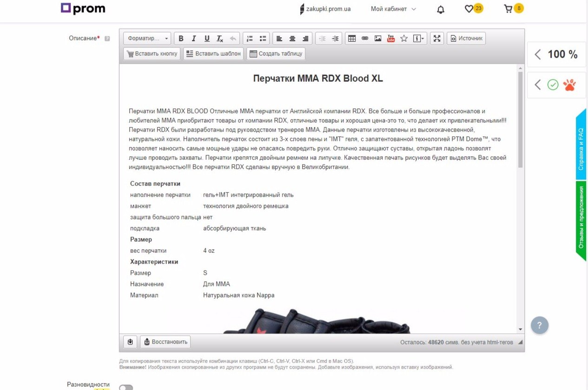The image size is (588, 390).
Task: Align description text to the left
Action: point(279,39)
